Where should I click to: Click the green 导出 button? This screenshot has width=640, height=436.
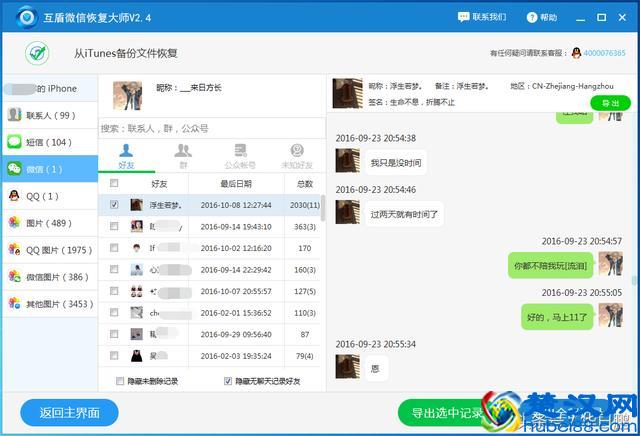pos(611,103)
